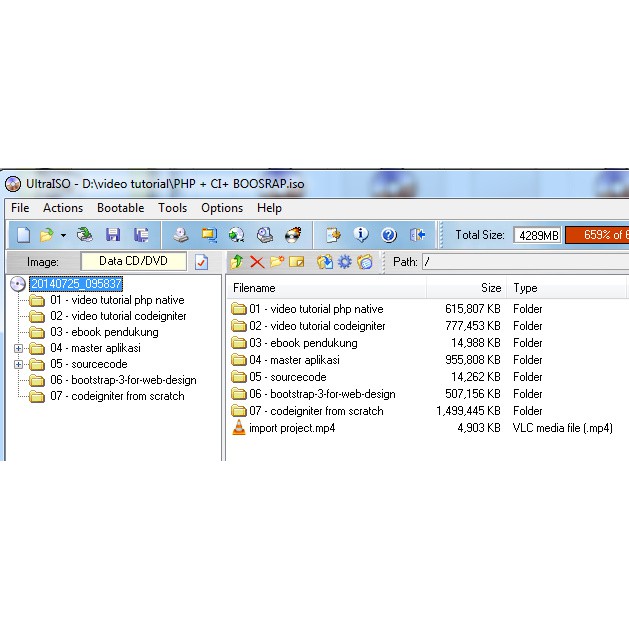Click the Open CD/DVD green arrow icon
The image size is (629, 629).
click(x=85, y=235)
